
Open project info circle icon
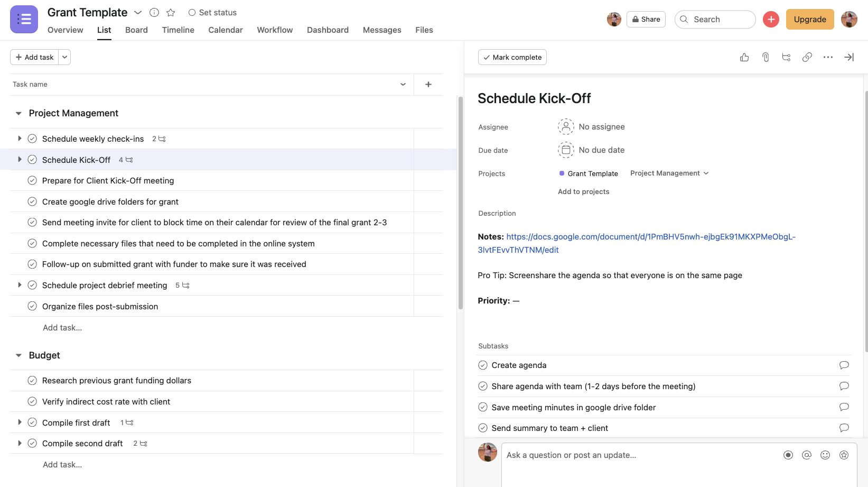click(154, 13)
